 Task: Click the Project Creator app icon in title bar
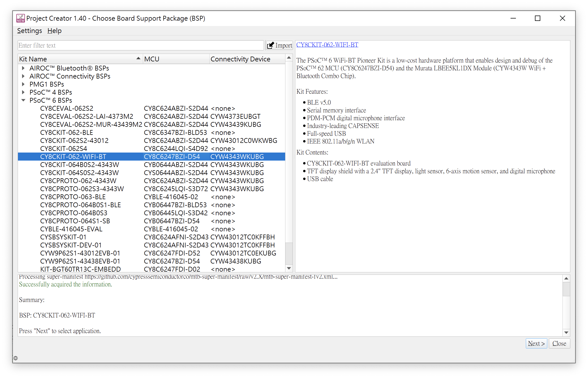[21, 18]
